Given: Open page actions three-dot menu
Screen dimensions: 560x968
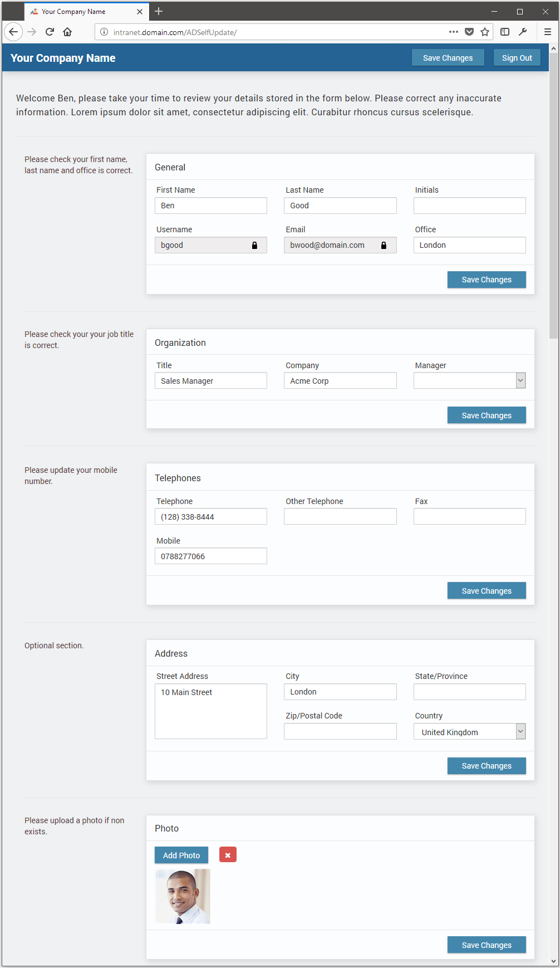Looking at the screenshot, I should tap(454, 32).
